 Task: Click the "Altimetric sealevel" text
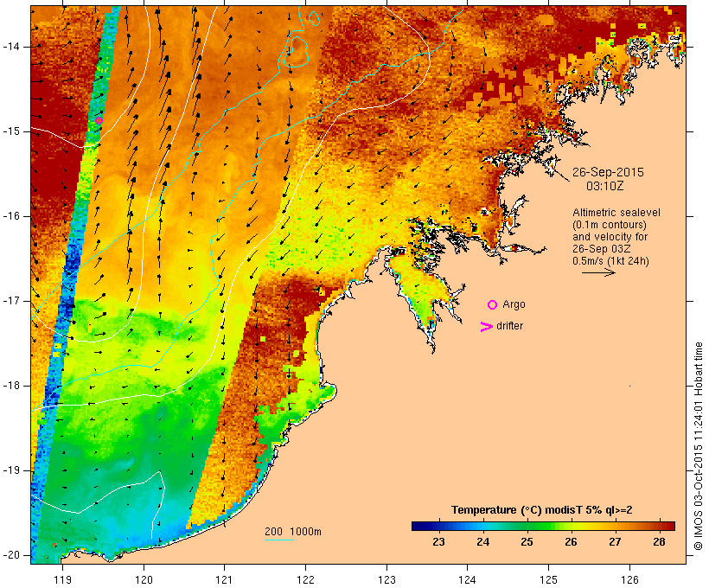[616, 213]
